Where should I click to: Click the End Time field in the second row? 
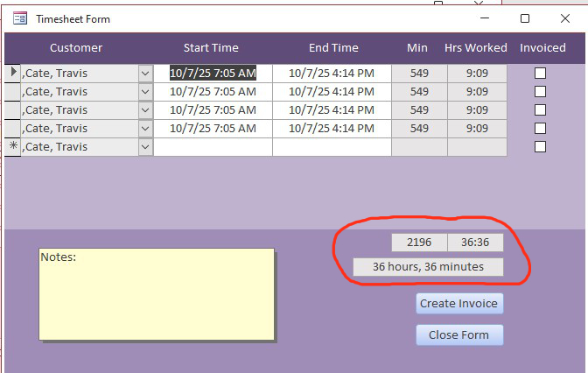click(x=332, y=91)
